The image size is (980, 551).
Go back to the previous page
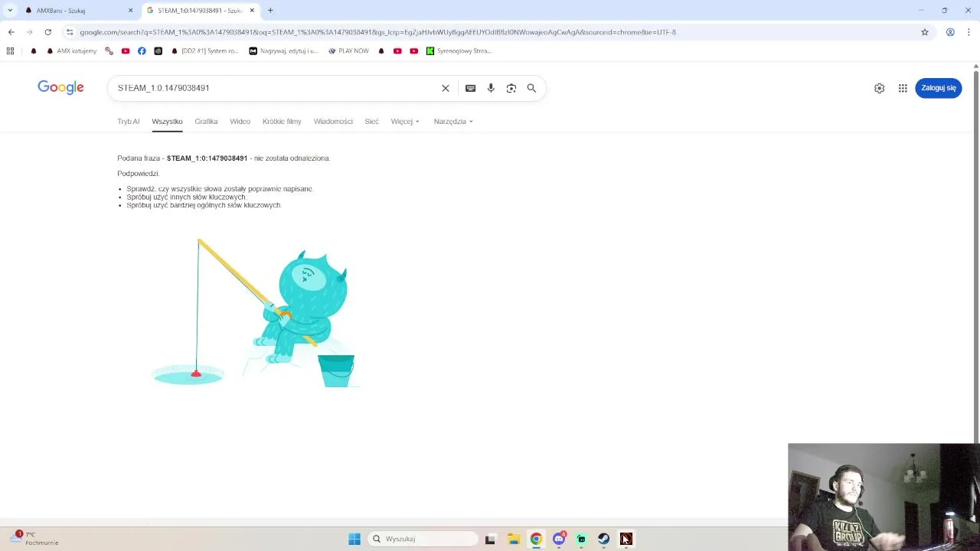point(11,32)
